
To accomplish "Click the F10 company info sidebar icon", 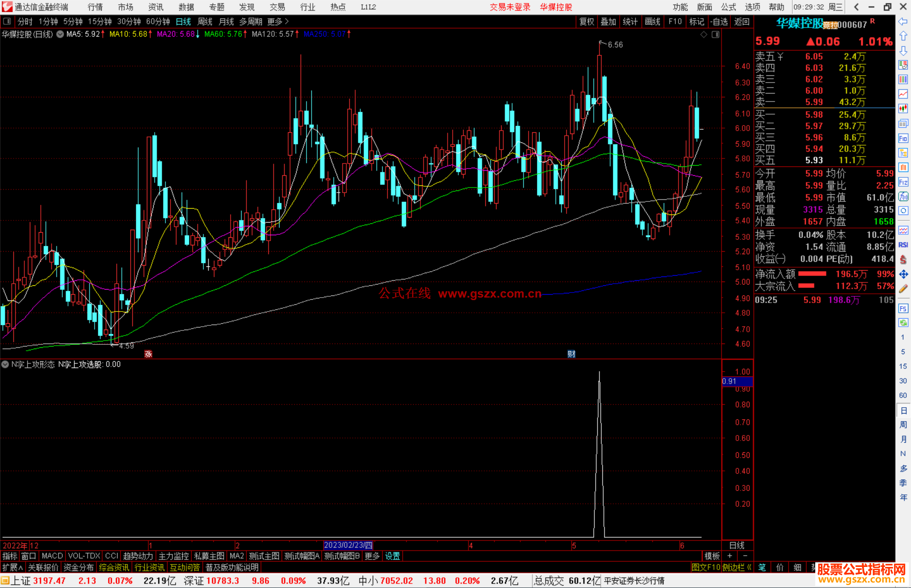I will (903, 138).
